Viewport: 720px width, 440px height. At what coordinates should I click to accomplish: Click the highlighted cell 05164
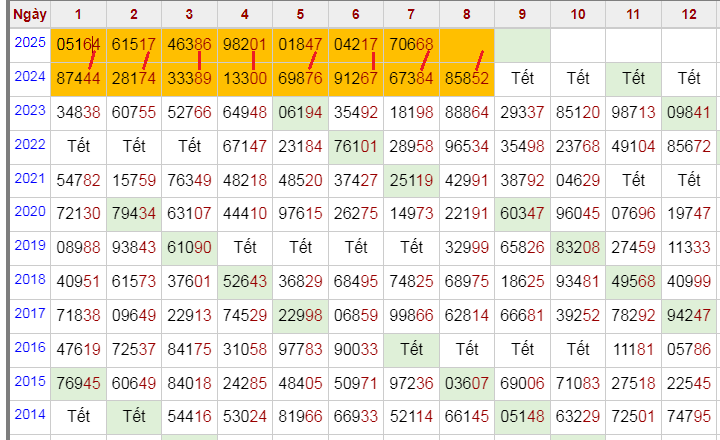(x=78, y=45)
